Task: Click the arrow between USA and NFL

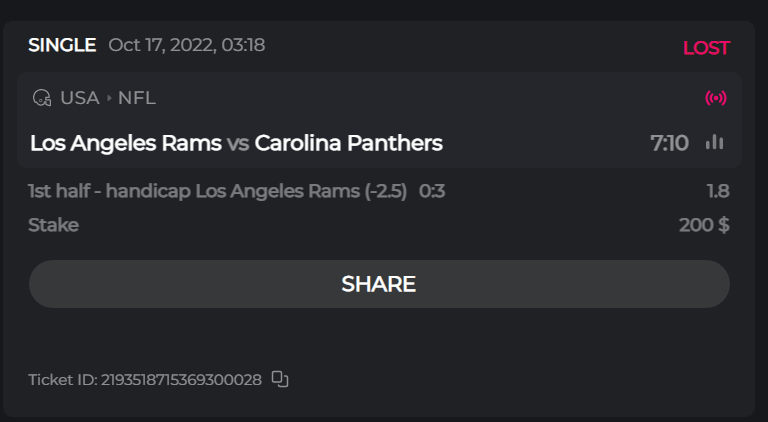Action: (x=109, y=98)
